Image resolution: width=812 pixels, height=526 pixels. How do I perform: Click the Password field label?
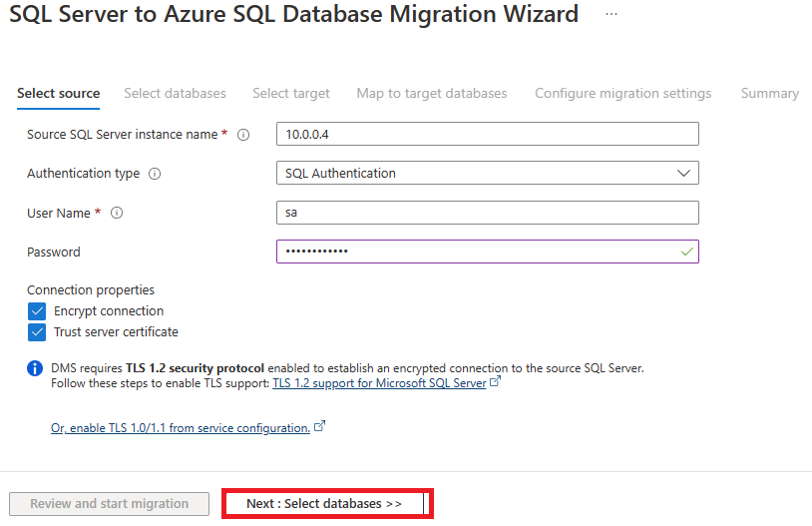coord(53,252)
